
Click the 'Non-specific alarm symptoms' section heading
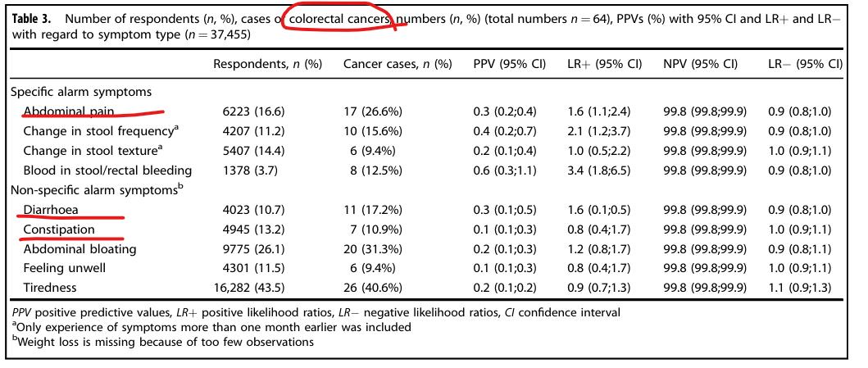tap(95, 189)
